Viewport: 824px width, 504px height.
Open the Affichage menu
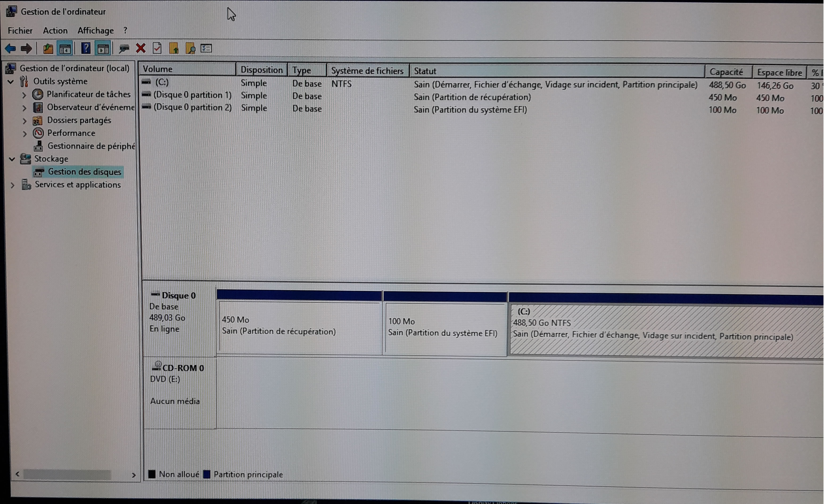[x=95, y=31]
